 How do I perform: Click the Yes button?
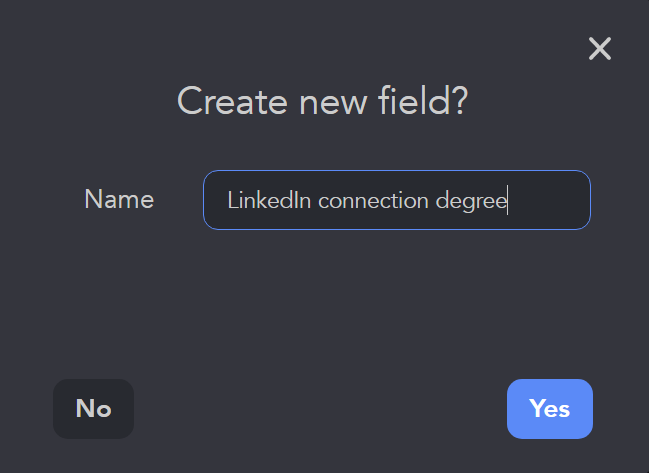[549, 409]
